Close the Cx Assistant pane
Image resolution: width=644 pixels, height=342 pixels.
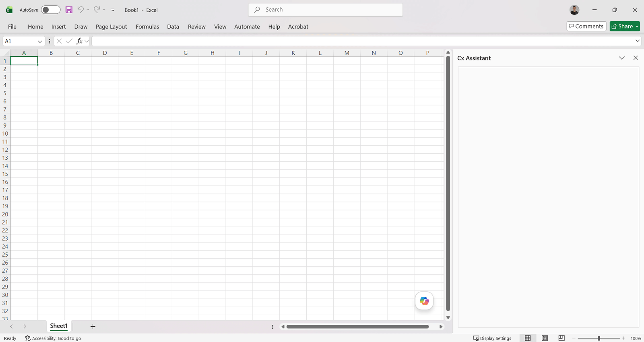click(x=636, y=58)
